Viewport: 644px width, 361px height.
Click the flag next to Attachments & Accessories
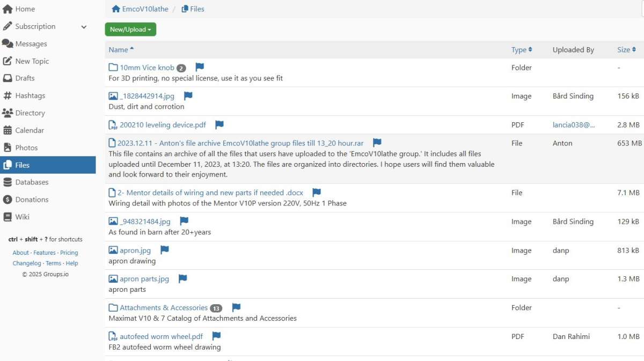click(236, 307)
